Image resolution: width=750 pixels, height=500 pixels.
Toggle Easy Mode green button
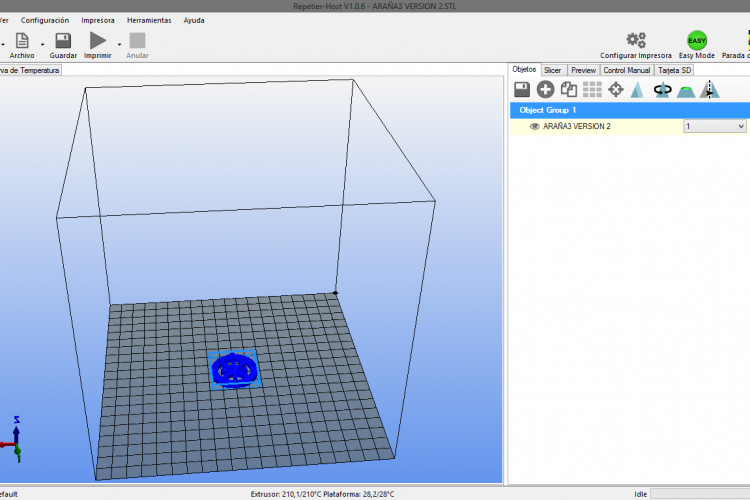pyautogui.click(x=697, y=41)
